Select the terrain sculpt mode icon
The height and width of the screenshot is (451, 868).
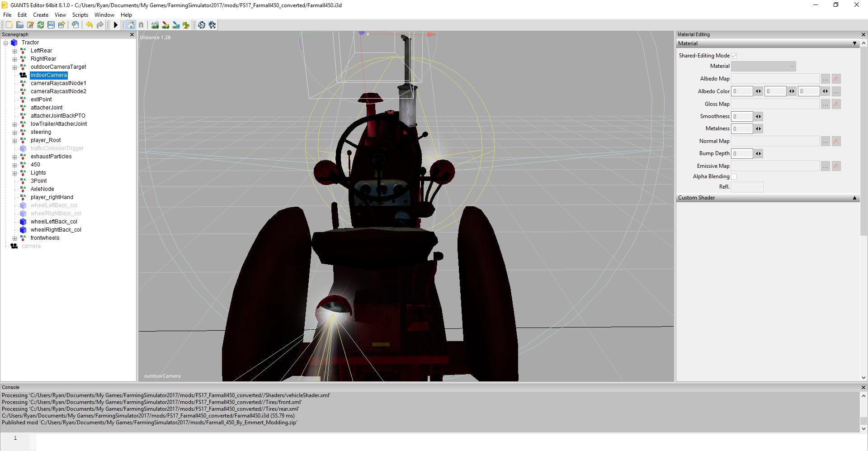click(155, 25)
